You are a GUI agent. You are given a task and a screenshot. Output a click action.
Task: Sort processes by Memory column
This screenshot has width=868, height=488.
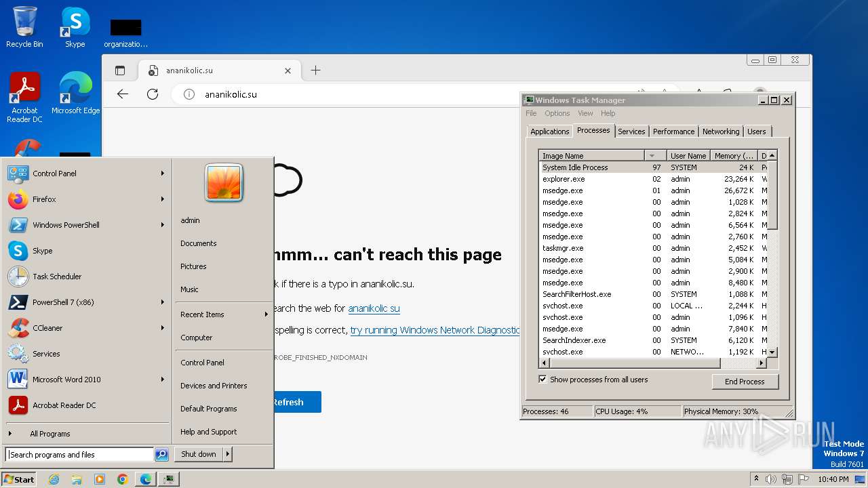tap(734, 156)
